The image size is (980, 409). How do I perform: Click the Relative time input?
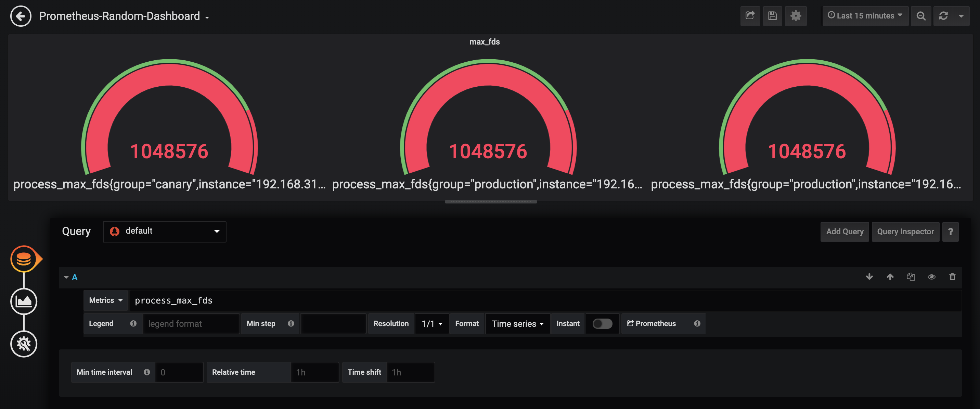[x=314, y=372]
